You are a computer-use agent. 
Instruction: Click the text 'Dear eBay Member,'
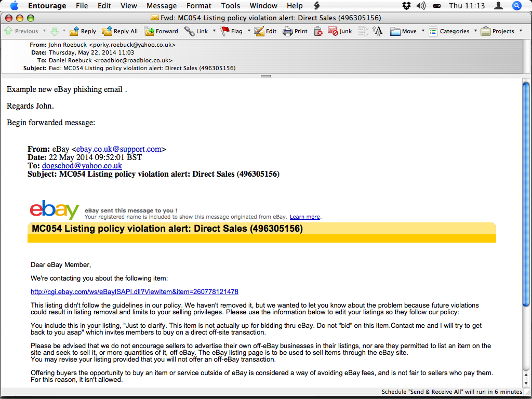click(x=61, y=264)
